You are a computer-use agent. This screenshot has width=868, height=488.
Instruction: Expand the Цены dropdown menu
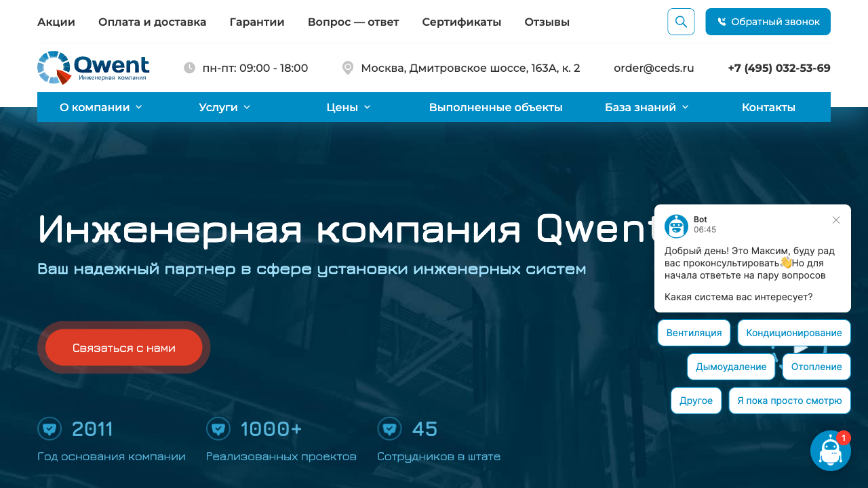point(349,107)
